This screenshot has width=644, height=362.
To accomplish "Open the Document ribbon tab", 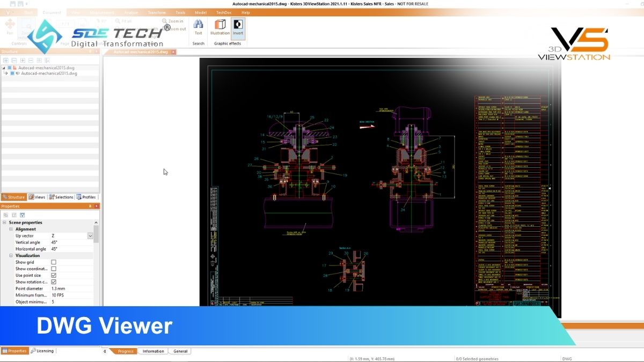I will [x=52, y=12].
